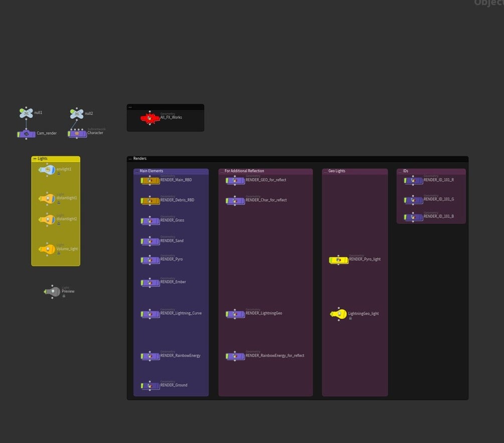Click the RENDER_Main_RBD node

(150, 181)
